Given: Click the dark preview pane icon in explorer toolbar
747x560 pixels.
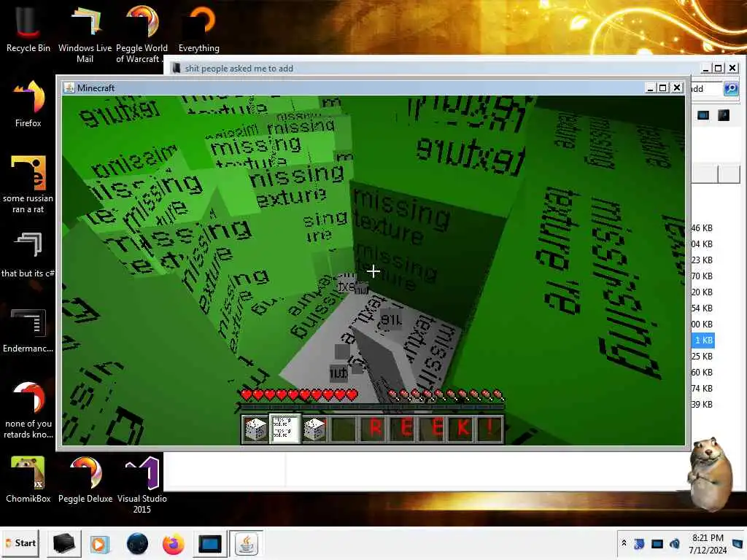Looking at the screenshot, I should point(724,115).
